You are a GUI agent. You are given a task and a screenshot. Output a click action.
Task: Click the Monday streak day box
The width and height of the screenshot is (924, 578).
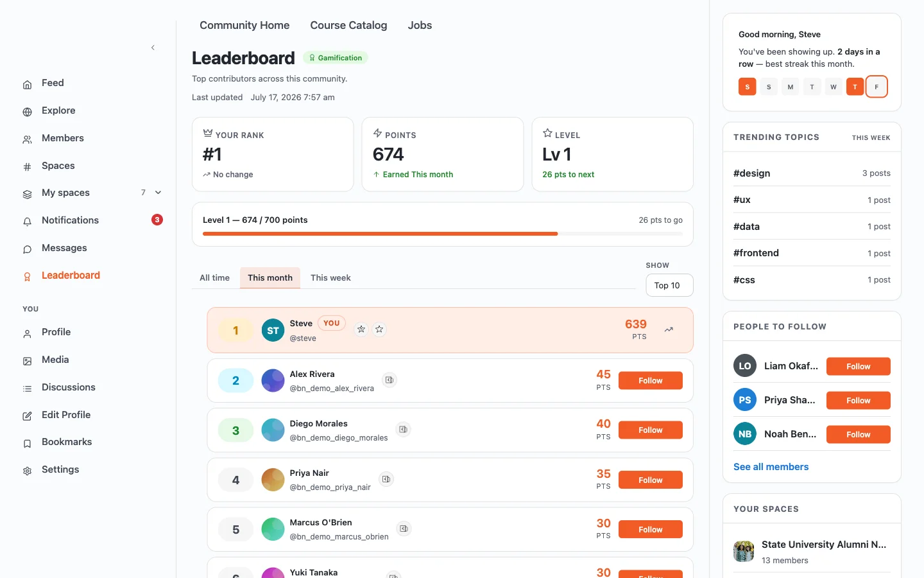791,87
